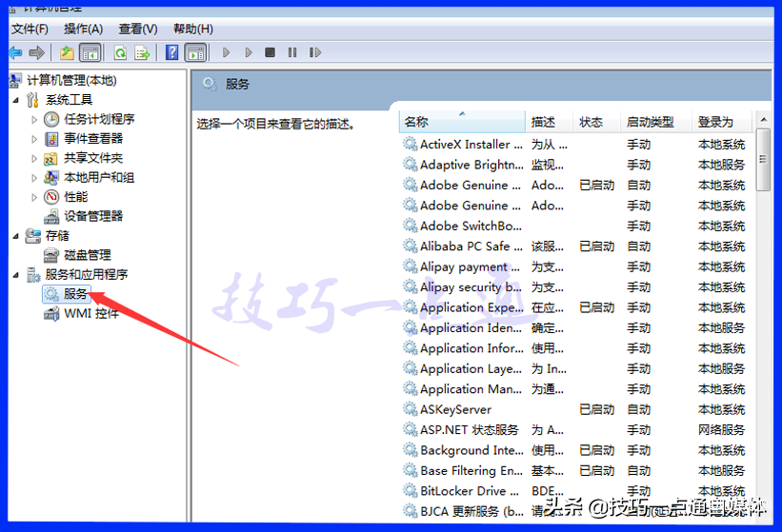Click the Restart Service icon
This screenshot has height=532, width=782.
[x=314, y=52]
